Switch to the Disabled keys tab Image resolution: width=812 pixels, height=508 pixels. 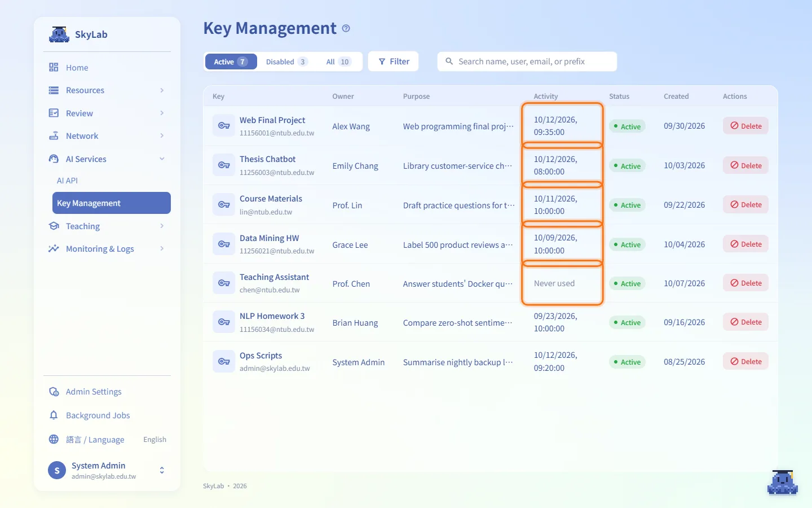287,62
